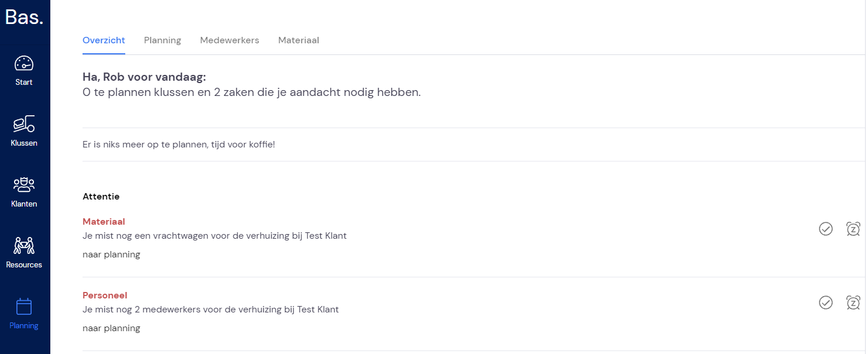Screen dimensions: 868x354
Task: Open the Medewerkers tab
Action: [229, 40]
